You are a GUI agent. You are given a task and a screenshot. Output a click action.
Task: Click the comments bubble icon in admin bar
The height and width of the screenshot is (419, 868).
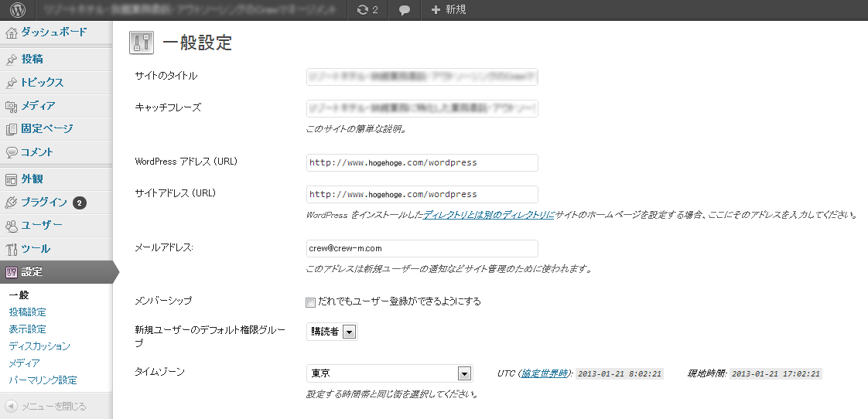[x=405, y=10]
